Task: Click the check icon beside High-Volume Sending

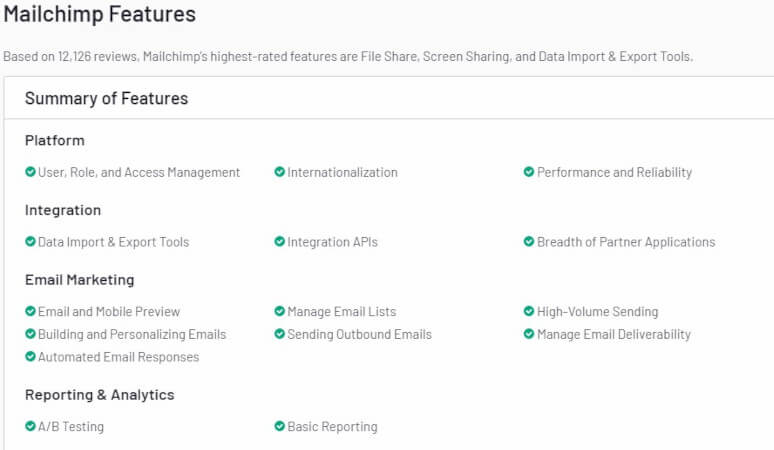Action: (x=529, y=312)
